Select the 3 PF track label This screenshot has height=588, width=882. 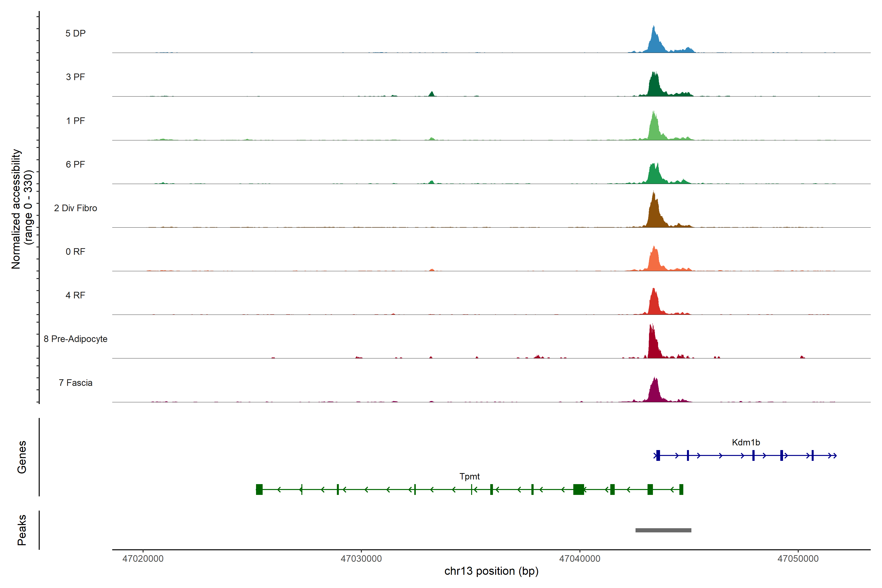click(75, 77)
